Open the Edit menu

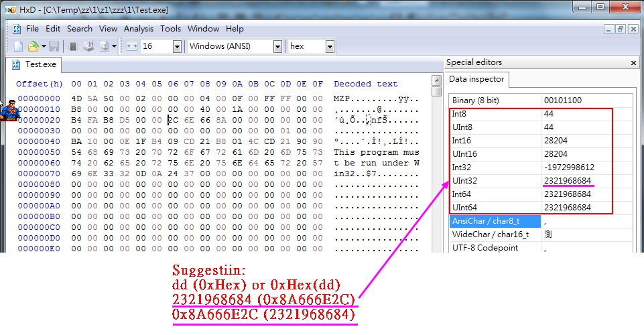coord(53,29)
